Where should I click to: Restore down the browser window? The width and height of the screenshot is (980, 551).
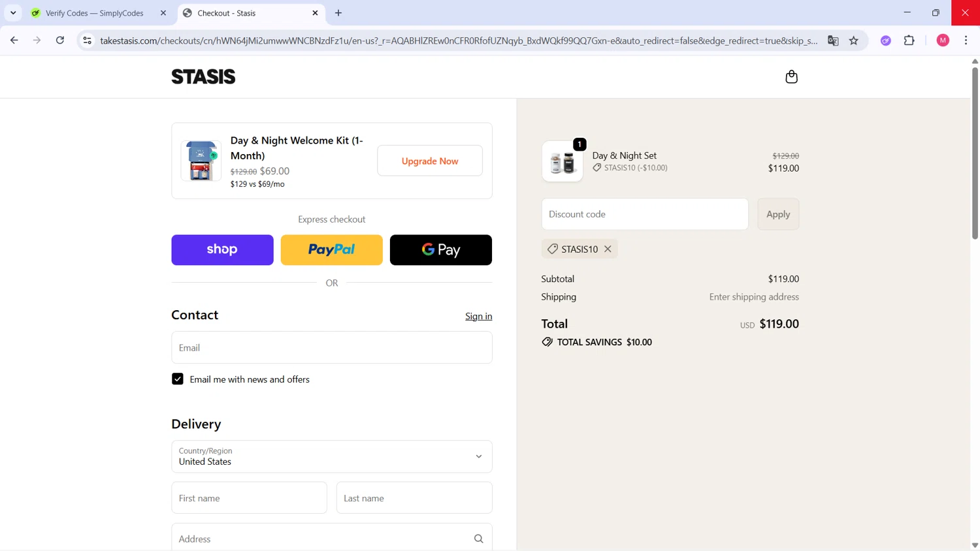[936, 13]
